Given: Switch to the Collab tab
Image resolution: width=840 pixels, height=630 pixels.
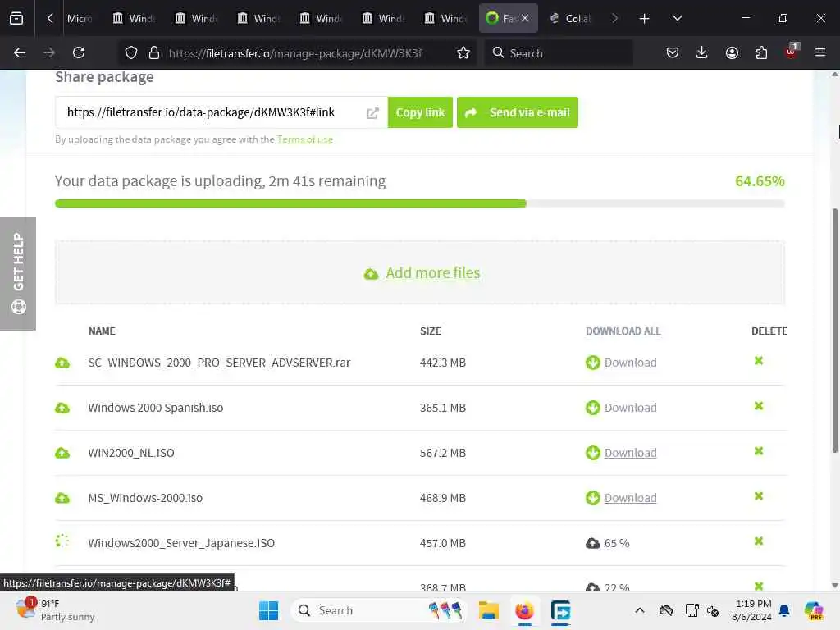Looking at the screenshot, I should tap(570, 18).
